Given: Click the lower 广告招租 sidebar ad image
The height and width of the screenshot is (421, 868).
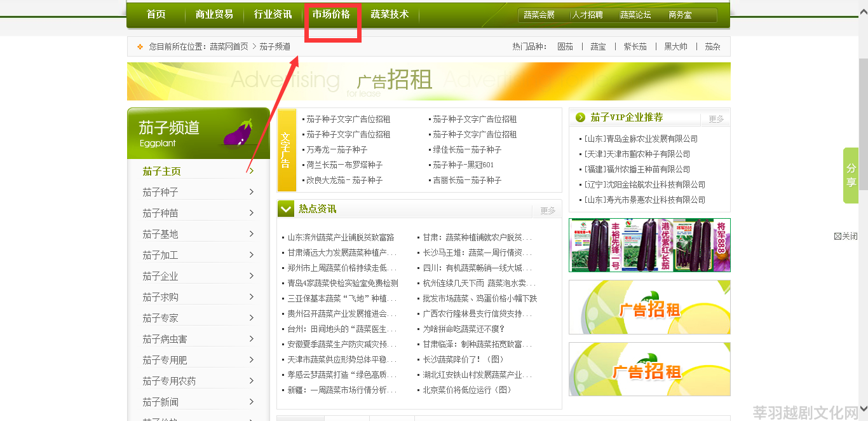Looking at the screenshot, I should pos(649,369).
